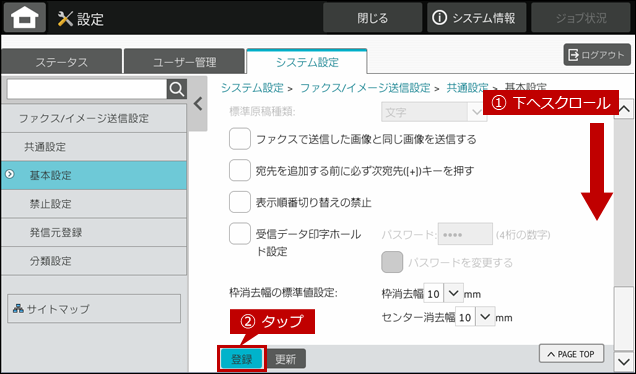
Task: Tap the 更新 button
Action: (x=286, y=359)
